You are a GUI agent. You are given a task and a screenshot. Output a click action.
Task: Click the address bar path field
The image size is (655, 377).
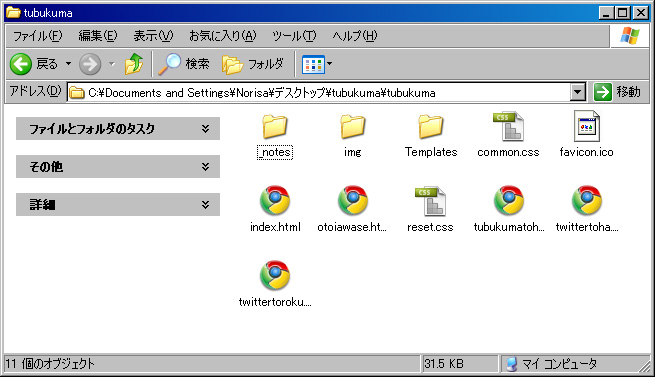(x=320, y=92)
